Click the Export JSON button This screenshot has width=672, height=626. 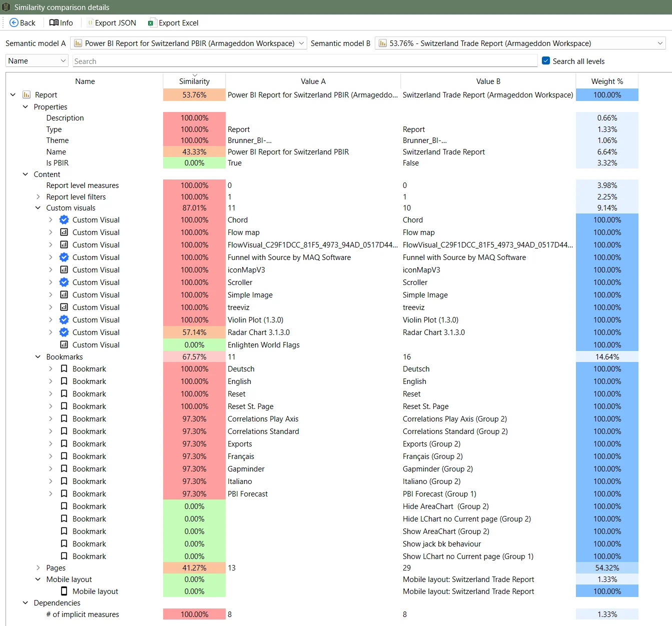[x=112, y=22]
